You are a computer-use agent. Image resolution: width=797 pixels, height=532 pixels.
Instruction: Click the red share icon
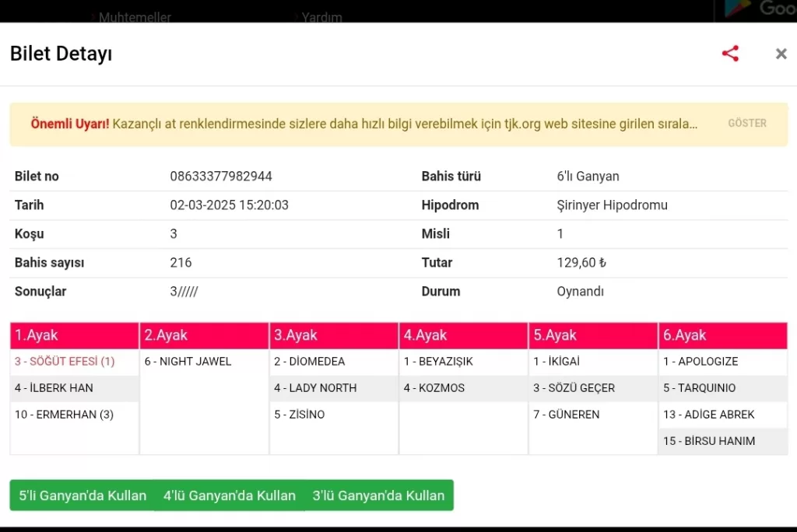(x=730, y=54)
